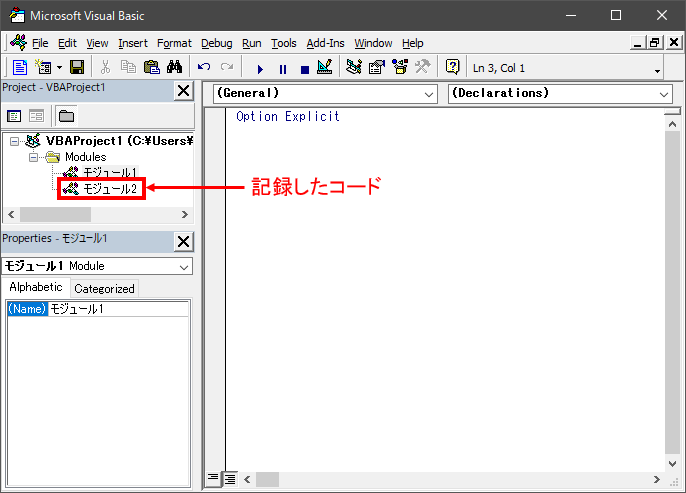Click the Toolbox hammer and wrench icon
This screenshot has width=686, height=493.
pyautogui.click(x=423, y=67)
